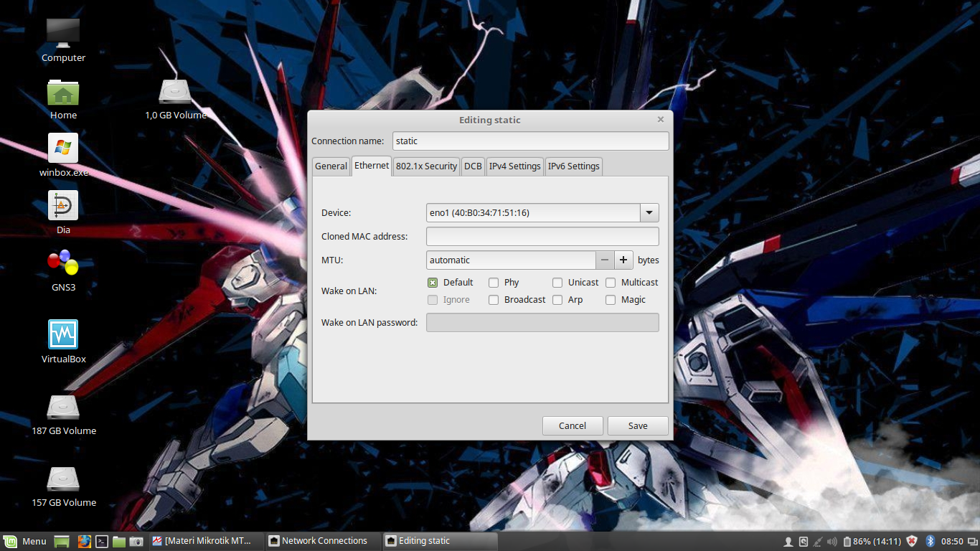Open the DCB tab
This screenshot has height=551, width=980.
tap(473, 166)
